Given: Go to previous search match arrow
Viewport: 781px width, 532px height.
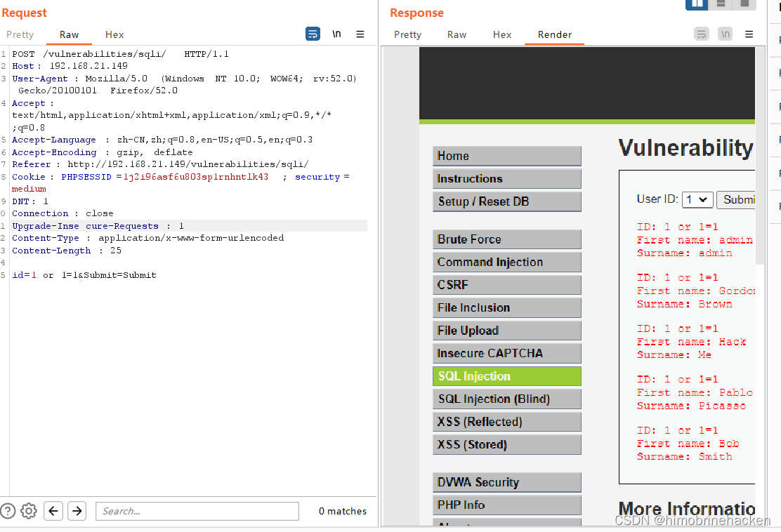Looking at the screenshot, I should [53, 511].
